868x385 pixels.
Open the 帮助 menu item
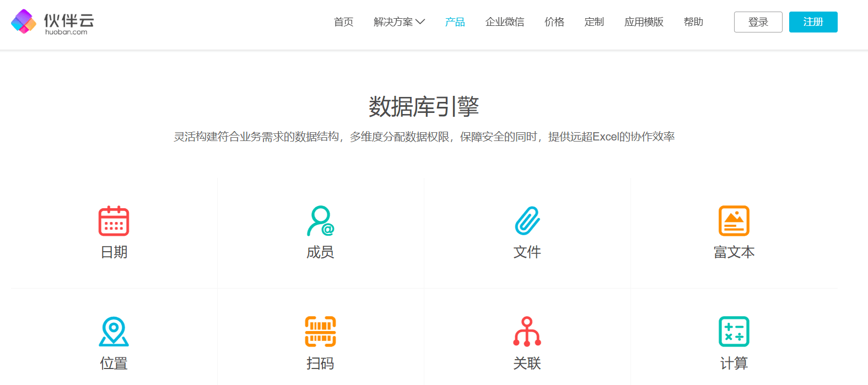point(693,22)
